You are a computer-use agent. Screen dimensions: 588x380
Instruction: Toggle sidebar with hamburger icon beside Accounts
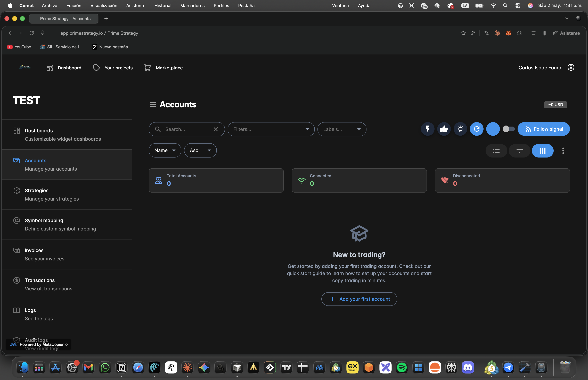tap(153, 105)
